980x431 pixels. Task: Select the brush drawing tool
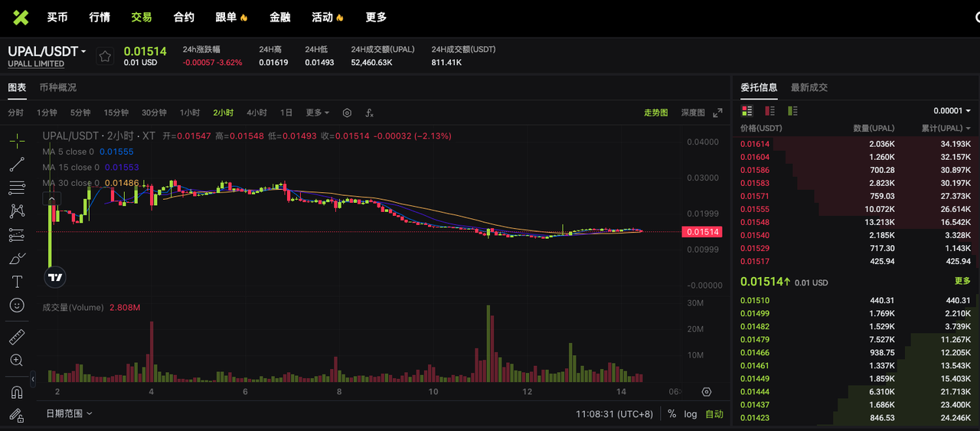point(17,258)
